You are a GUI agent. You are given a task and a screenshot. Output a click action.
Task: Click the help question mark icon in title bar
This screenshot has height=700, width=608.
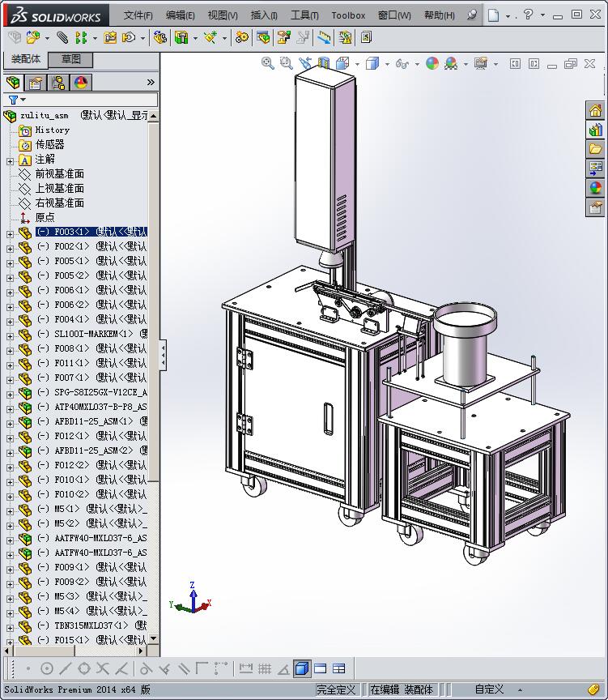(x=528, y=15)
